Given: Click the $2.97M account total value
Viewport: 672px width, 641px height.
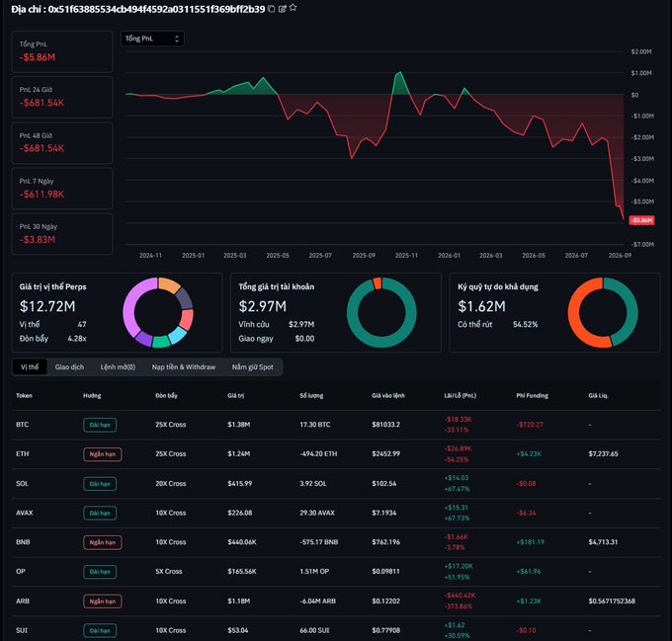Looking at the screenshot, I should (x=263, y=306).
